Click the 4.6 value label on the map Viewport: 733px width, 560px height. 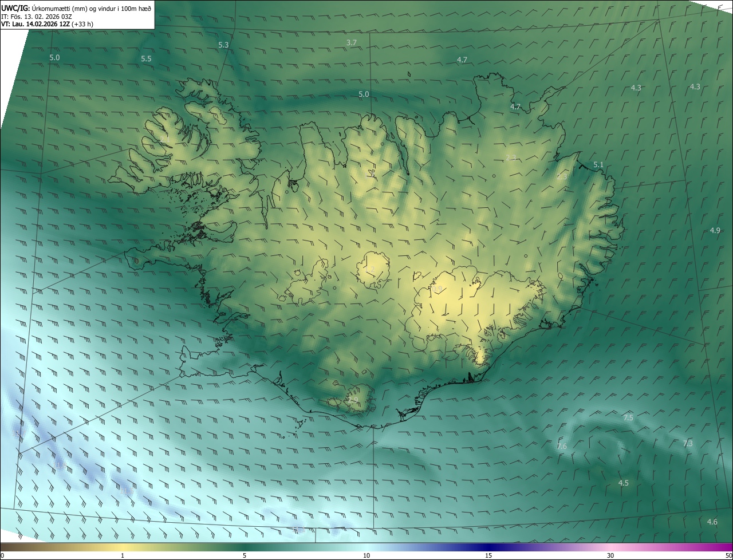click(712, 522)
